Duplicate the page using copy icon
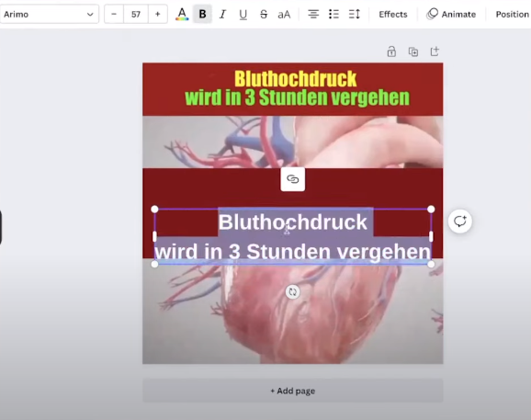Image resolution: width=531 pixels, height=420 pixels. pyautogui.click(x=413, y=51)
